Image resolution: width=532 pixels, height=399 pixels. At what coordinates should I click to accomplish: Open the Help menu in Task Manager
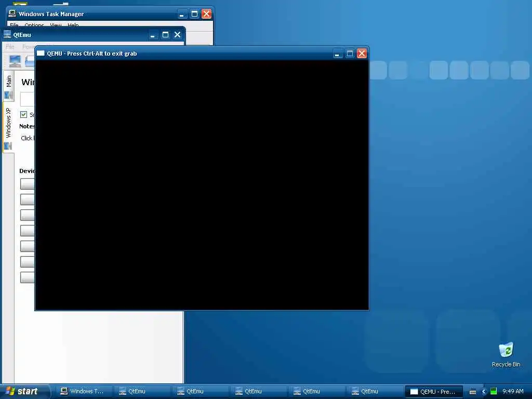coord(73,25)
